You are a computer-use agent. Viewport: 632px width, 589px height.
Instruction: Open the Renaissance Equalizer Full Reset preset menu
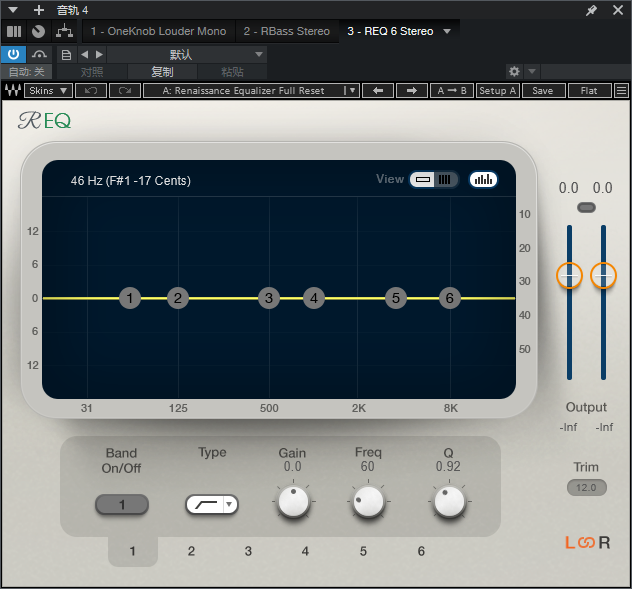click(251, 90)
